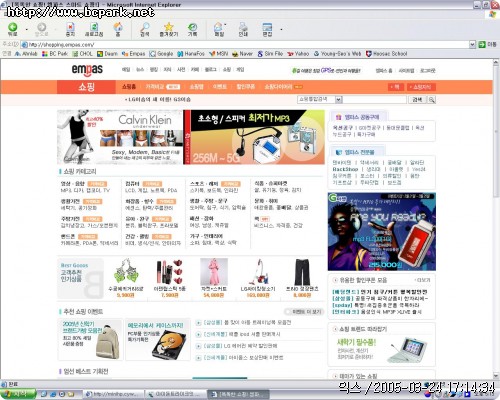Open the LG vacuum cleaner product thumbnail
The image size is (500, 400).
tap(258, 272)
